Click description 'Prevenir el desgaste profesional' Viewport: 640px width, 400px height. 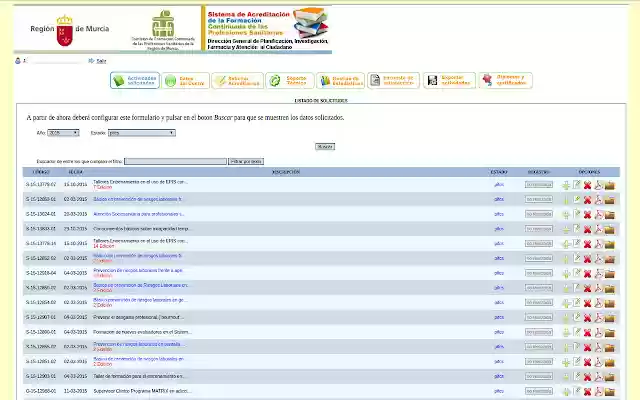(x=138, y=317)
